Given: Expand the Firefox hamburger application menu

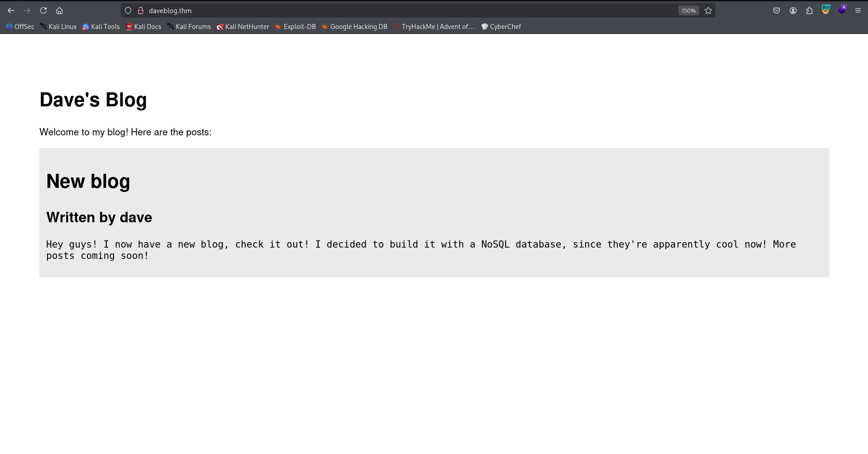Looking at the screenshot, I should (x=858, y=10).
